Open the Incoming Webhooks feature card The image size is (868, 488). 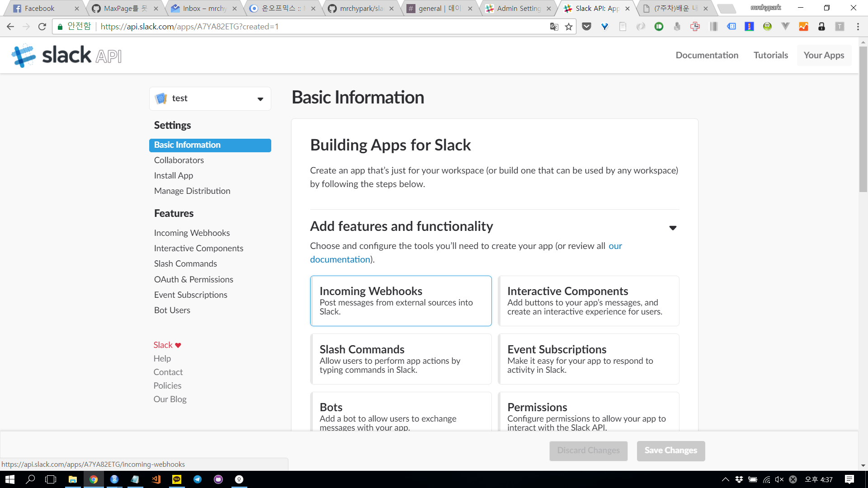click(401, 300)
